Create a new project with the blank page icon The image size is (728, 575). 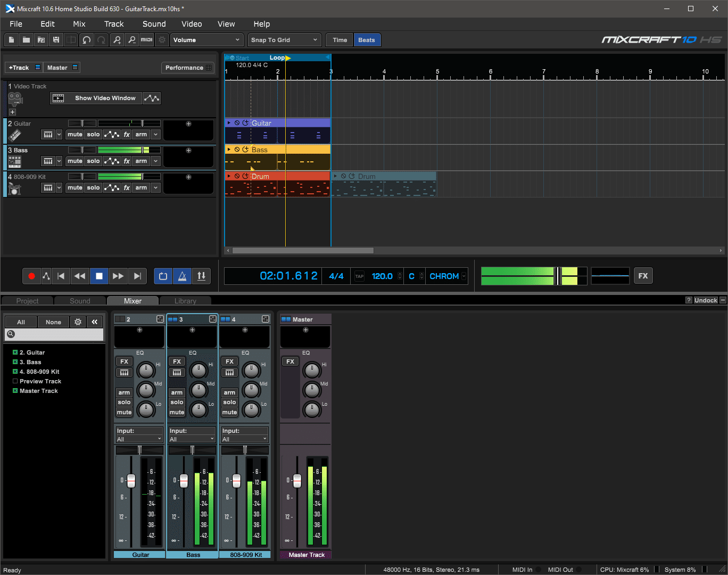pos(11,40)
